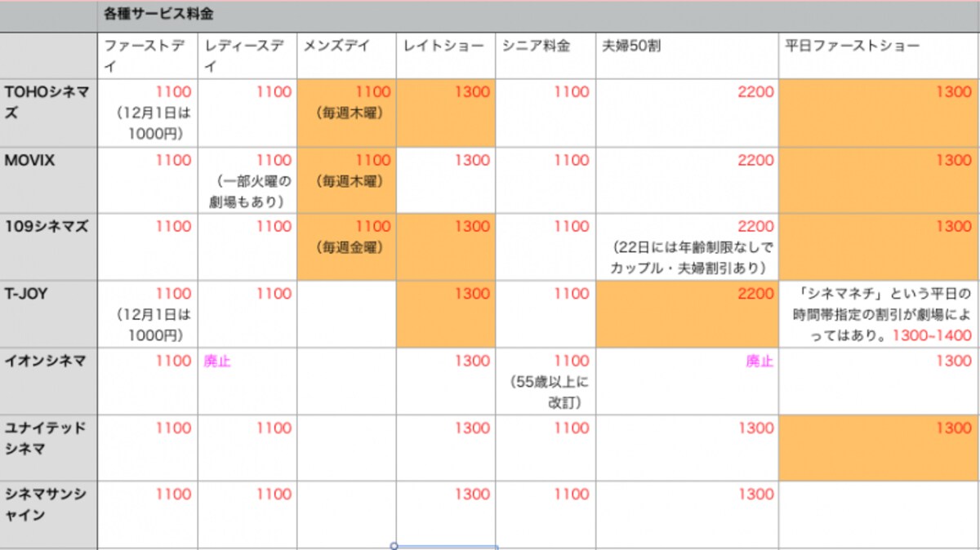The height and width of the screenshot is (550, 980).
Task: Select シネマサンシャイン レイトショー 1300 cell
Action: click(x=446, y=515)
